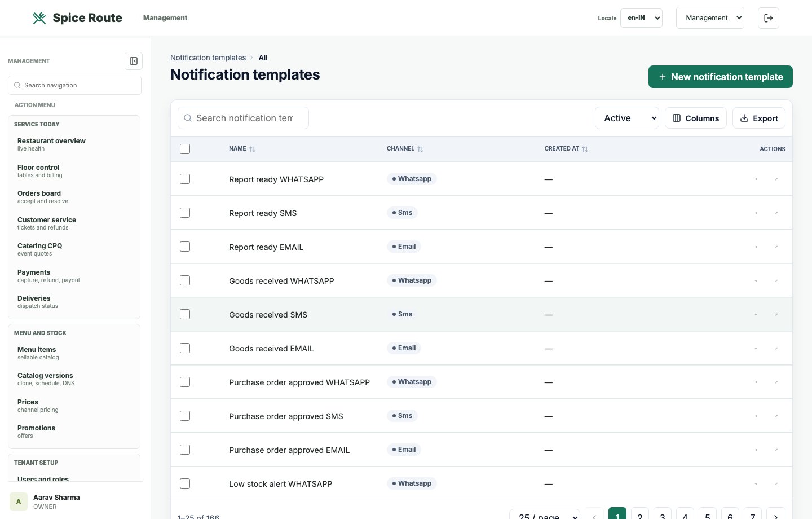
Task: Sort by the Name column arrows
Action: 253,149
